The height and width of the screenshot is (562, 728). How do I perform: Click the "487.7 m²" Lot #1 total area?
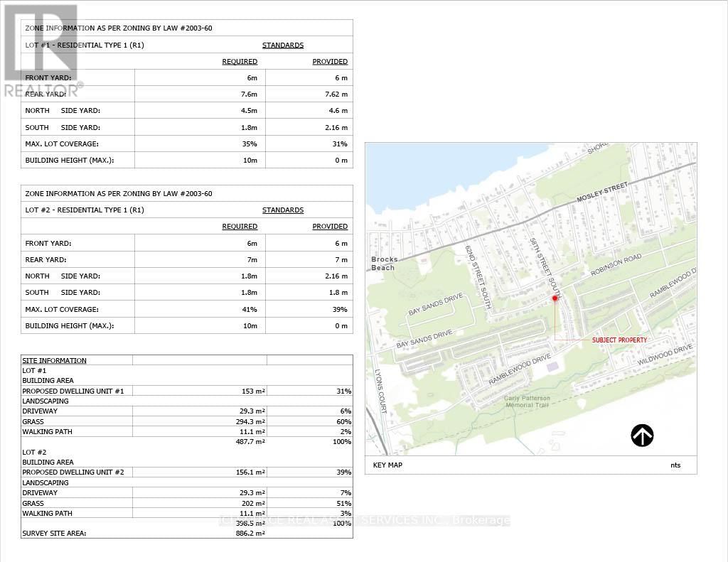click(x=250, y=442)
